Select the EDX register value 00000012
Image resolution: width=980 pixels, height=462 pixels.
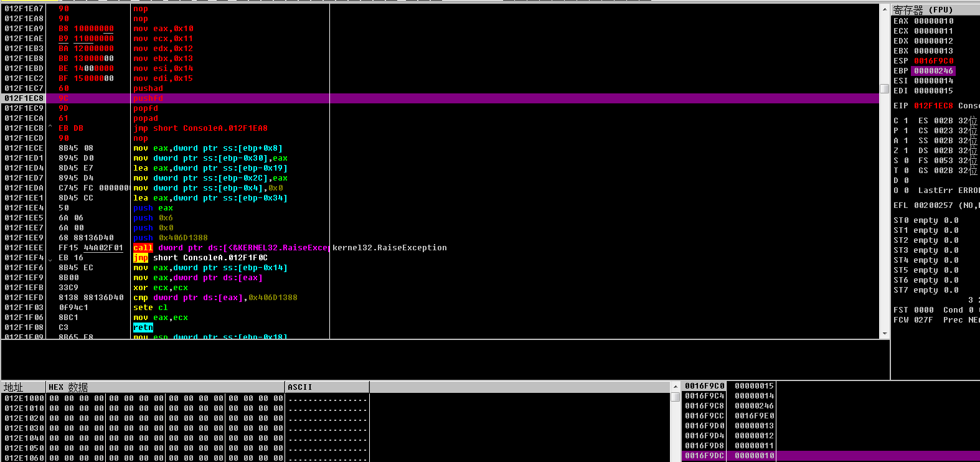click(933, 41)
